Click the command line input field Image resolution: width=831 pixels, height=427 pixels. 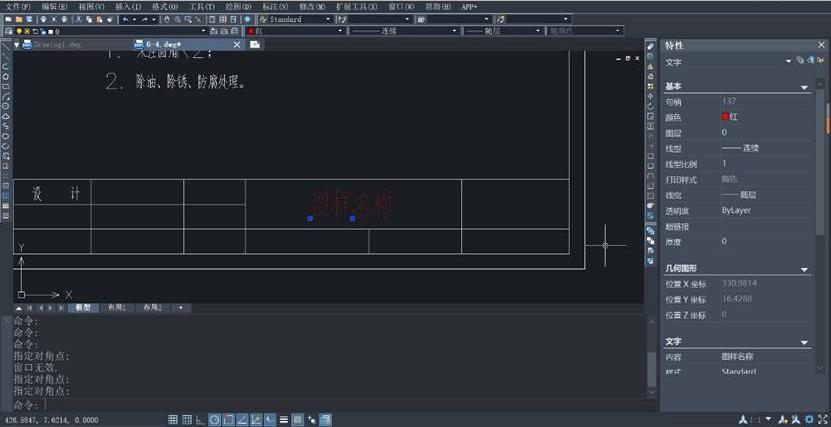click(x=344, y=405)
